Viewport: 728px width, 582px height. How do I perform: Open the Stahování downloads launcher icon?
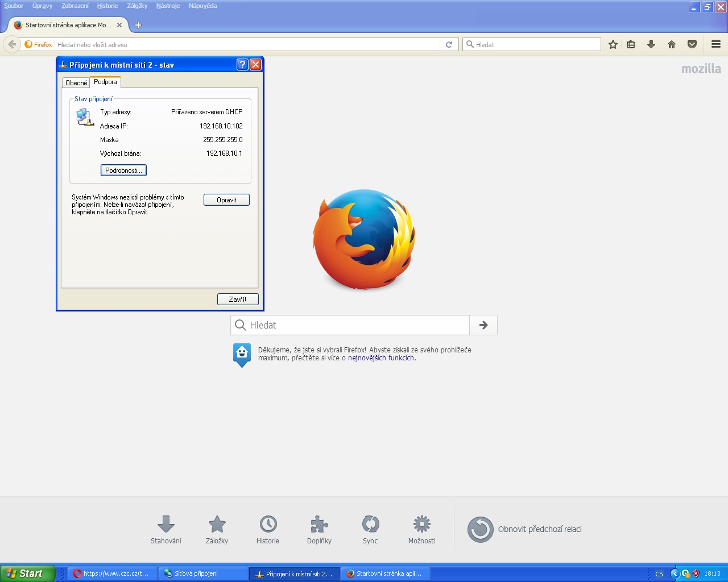pos(166,524)
